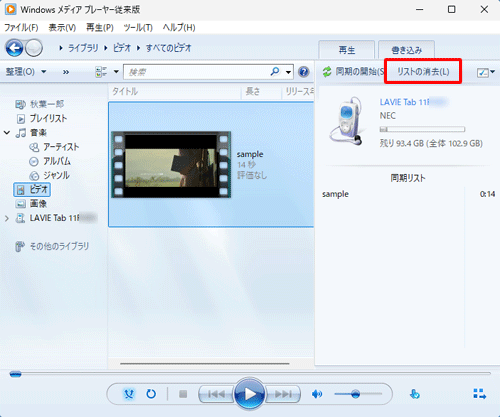The width and height of the screenshot is (500, 417).
Task: Switch to Now Playing mode icon
Action: point(480,394)
